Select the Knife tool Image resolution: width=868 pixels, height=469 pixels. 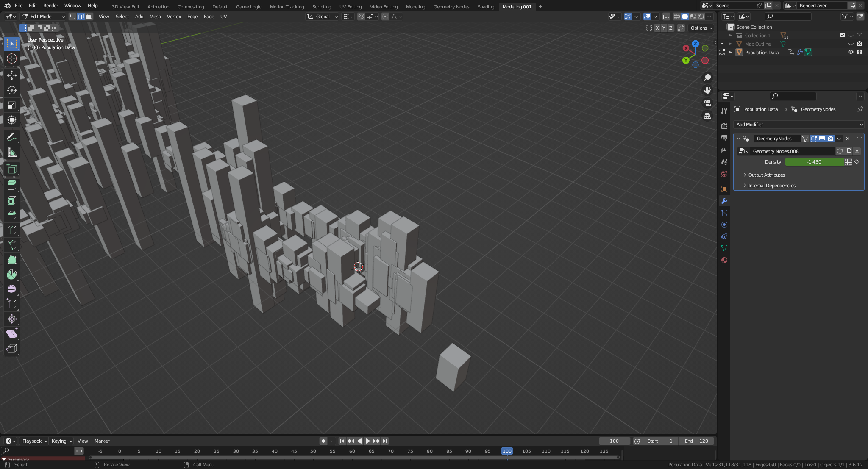pyautogui.click(x=12, y=245)
